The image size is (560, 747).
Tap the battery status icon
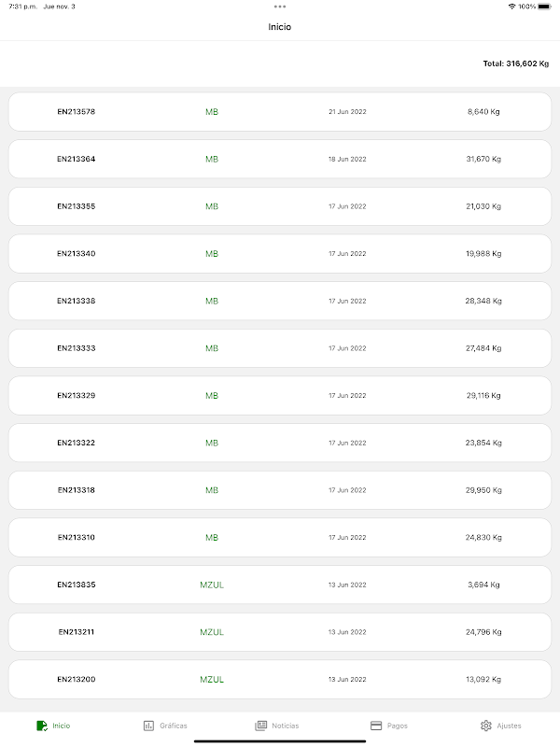(544, 7)
